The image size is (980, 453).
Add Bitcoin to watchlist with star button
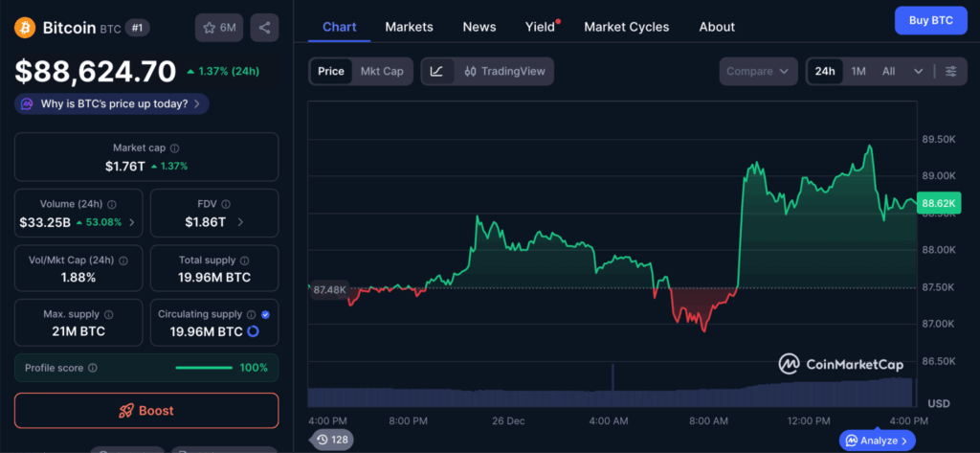click(218, 28)
